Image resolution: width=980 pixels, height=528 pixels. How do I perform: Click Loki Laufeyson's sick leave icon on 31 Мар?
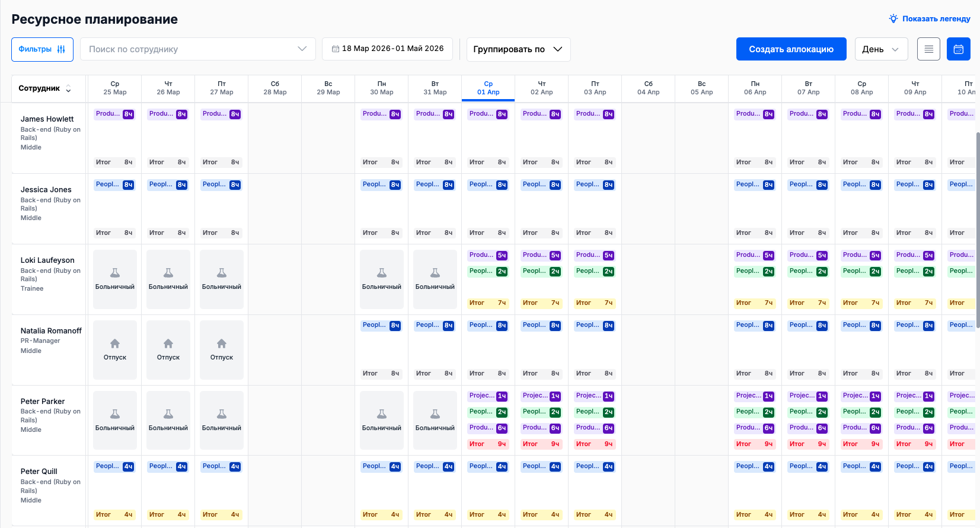click(x=435, y=273)
